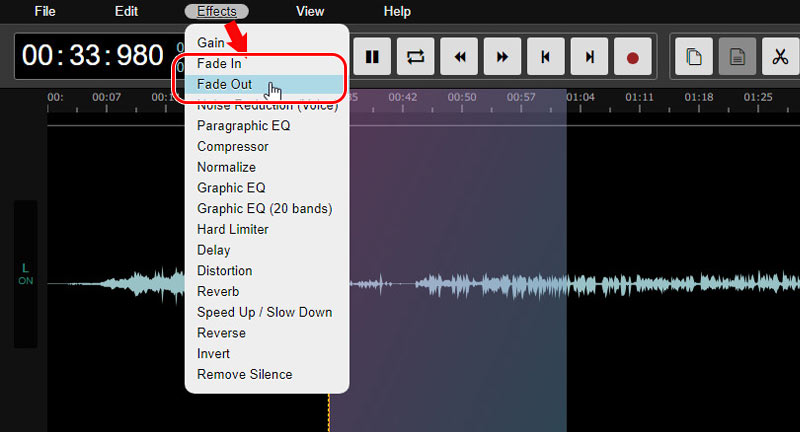
Task: Open the File menu
Action: (x=45, y=12)
